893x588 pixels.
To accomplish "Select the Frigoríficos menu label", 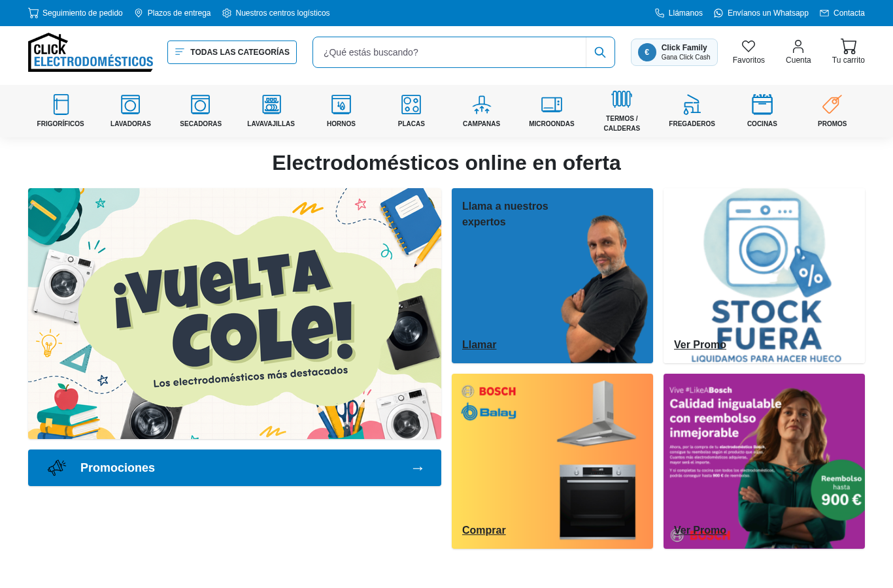I will [61, 123].
